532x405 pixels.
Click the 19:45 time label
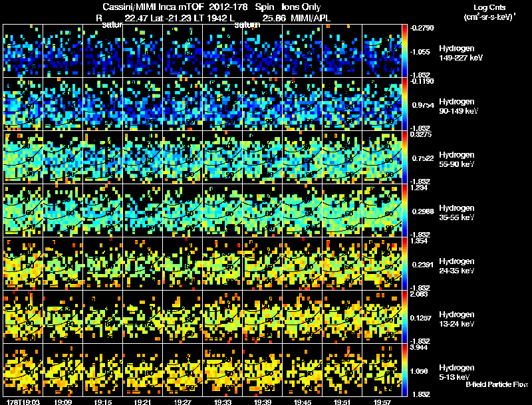(303, 402)
